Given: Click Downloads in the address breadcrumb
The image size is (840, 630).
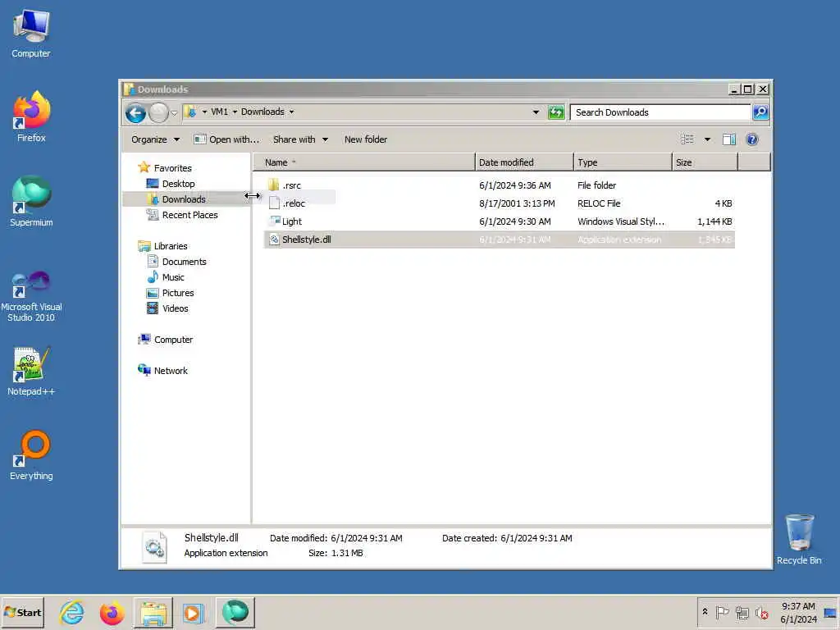Looking at the screenshot, I should pyautogui.click(x=262, y=112).
